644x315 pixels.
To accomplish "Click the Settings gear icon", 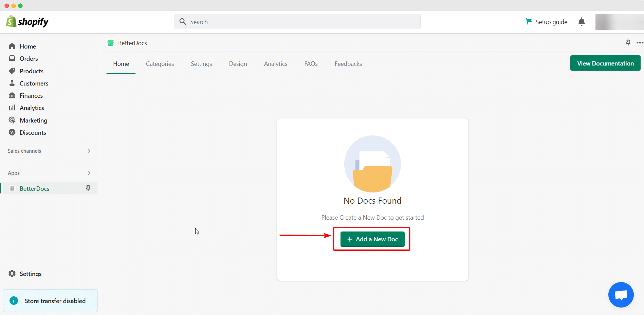I will tap(12, 274).
